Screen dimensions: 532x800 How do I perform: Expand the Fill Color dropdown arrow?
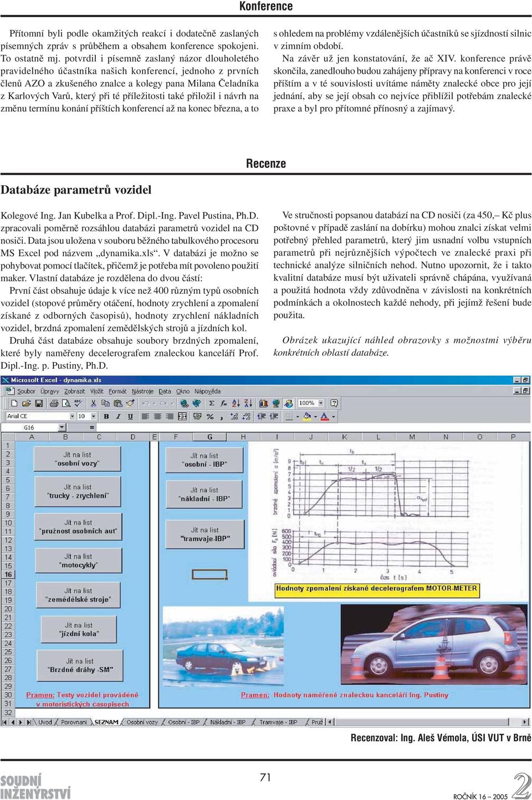(315, 416)
